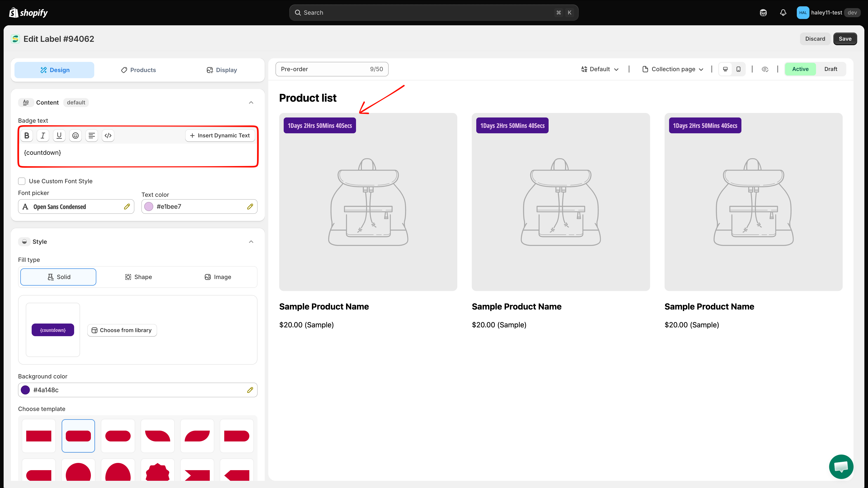This screenshot has width=868, height=488.
Task: Select desktop preview device icon
Action: pyautogui.click(x=725, y=69)
